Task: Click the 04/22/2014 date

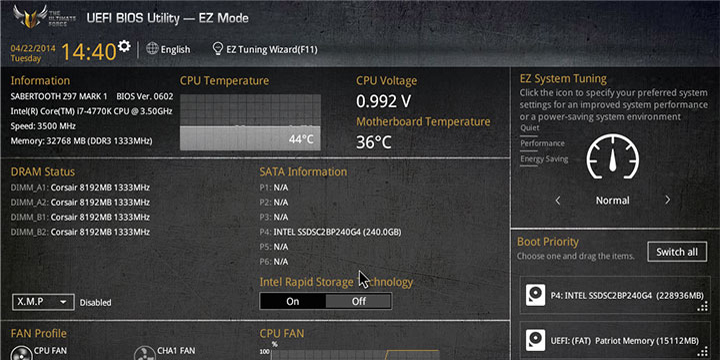Action: click(33, 48)
